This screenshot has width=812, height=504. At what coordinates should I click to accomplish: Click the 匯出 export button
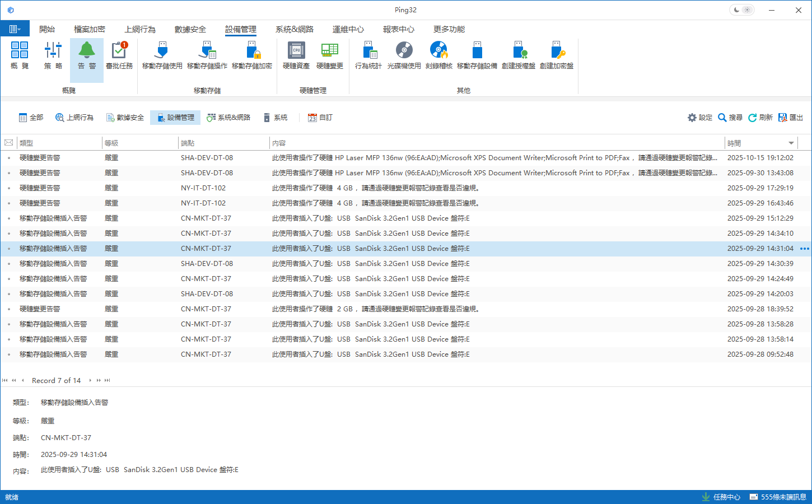point(791,118)
